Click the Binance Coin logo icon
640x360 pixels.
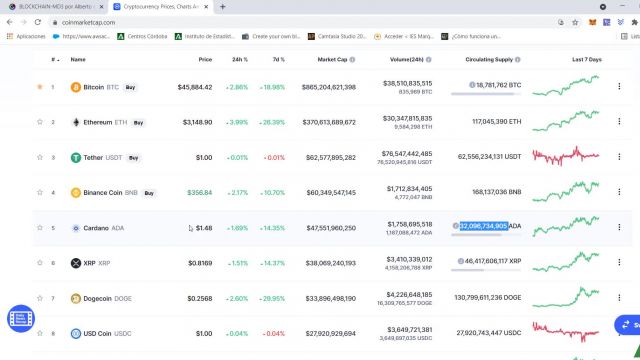click(76, 193)
